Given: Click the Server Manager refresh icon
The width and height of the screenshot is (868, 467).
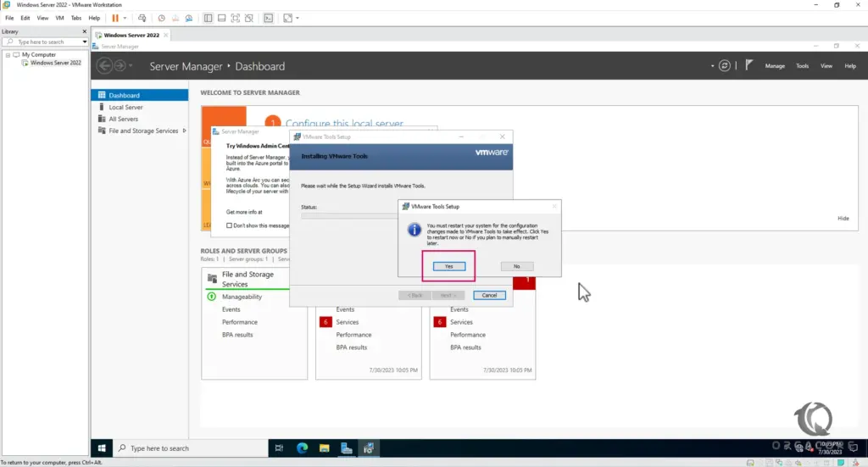Looking at the screenshot, I should (724, 66).
